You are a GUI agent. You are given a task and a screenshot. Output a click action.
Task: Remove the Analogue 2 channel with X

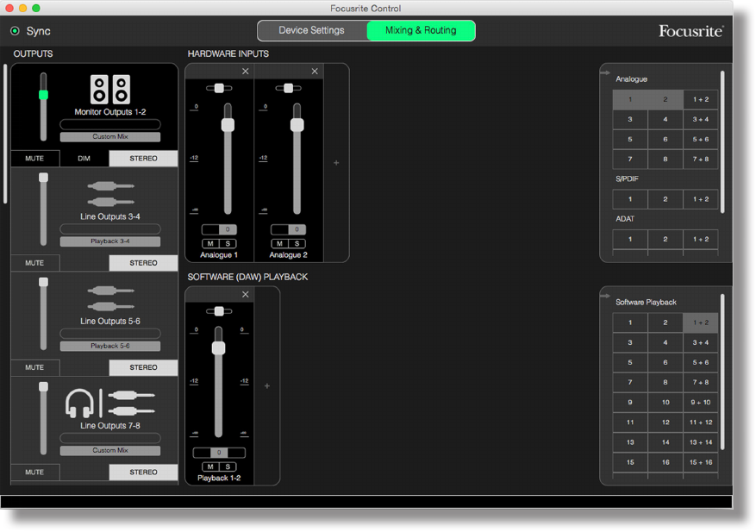coord(315,72)
